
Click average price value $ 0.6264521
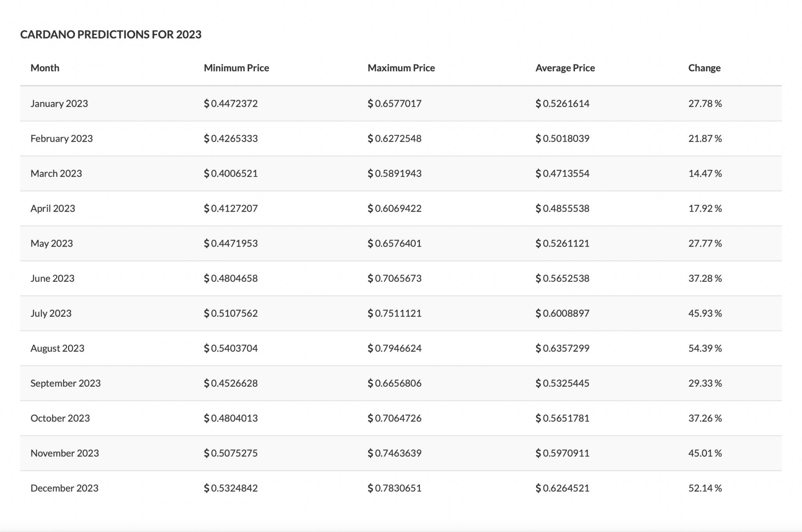(563, 488)
